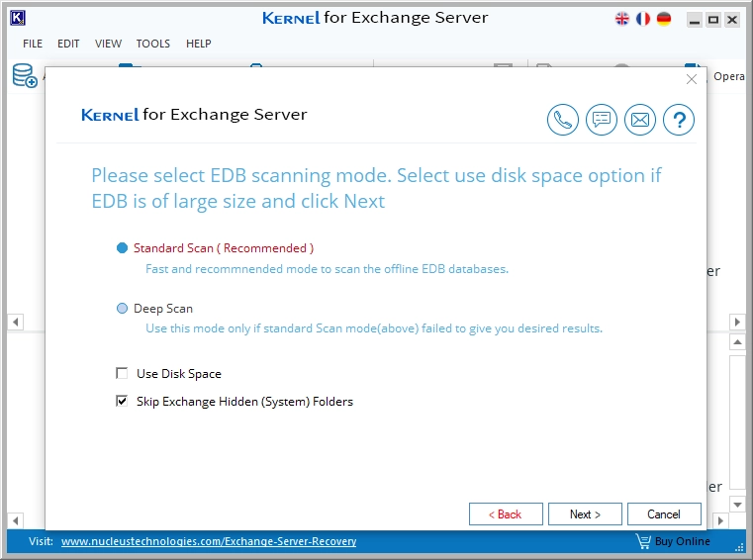Click the < Back button
Screen dimensions: 753x560
506,514
